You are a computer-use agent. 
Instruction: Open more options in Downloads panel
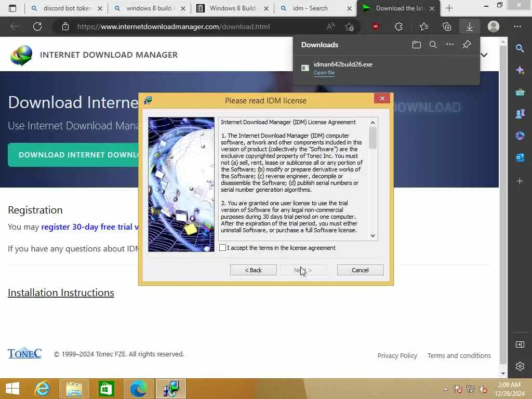(449, 44)
